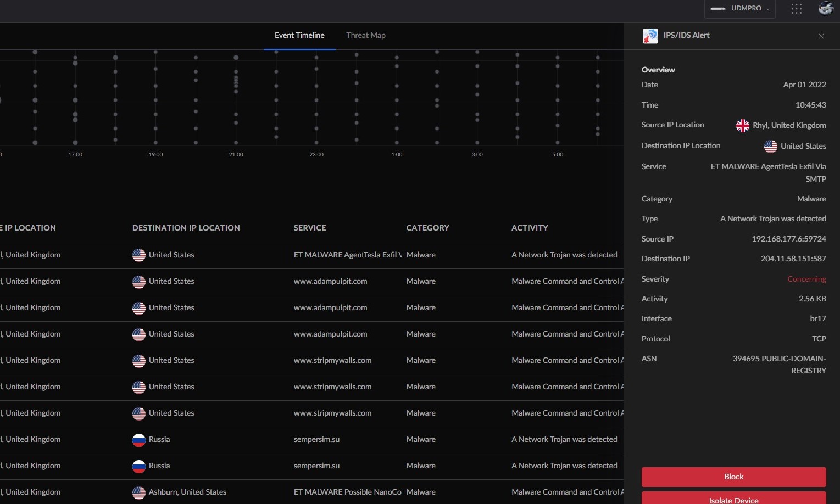Click the Concerning severity label
This screenshot has width=840, height=504.
806,279
